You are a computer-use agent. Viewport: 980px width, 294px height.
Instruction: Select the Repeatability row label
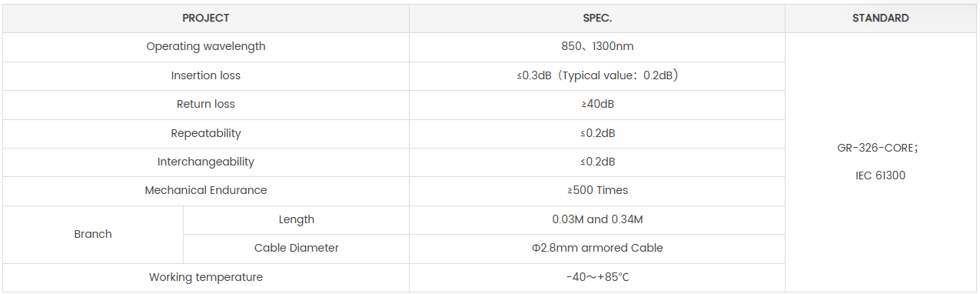(x=206, y=133)
